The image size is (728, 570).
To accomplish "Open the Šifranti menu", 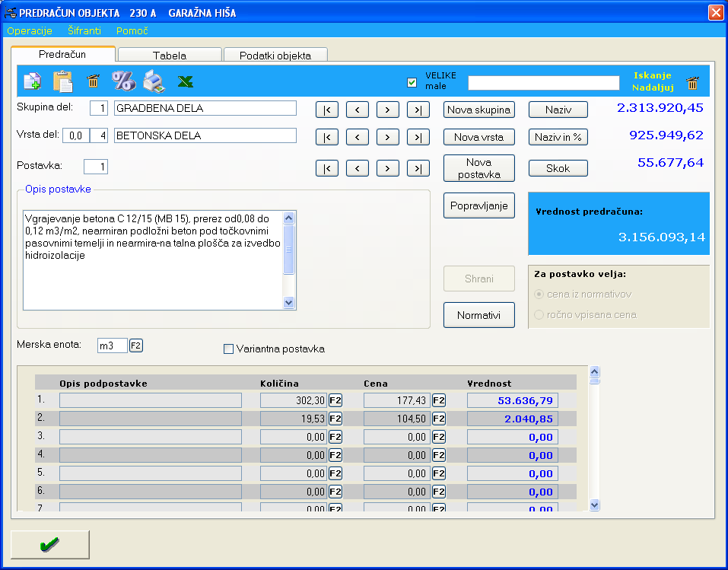I will pyautogui.click(x=84, y=31).
